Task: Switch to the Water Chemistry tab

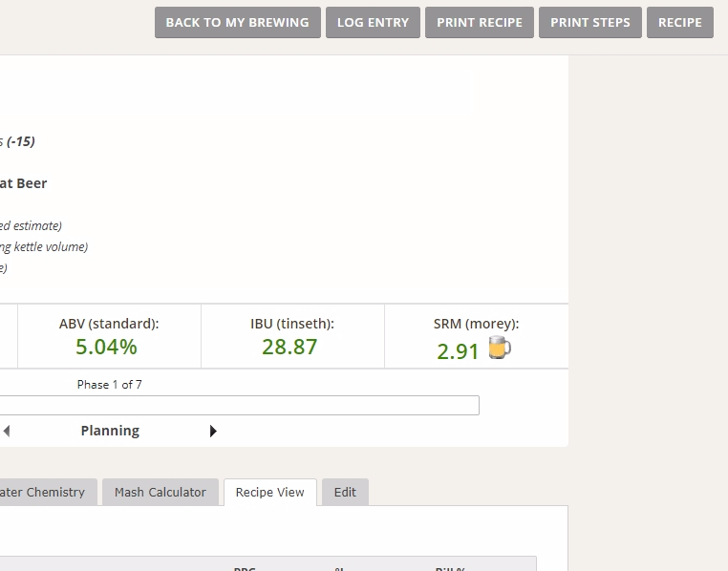Action: click(x=43, y=492)
